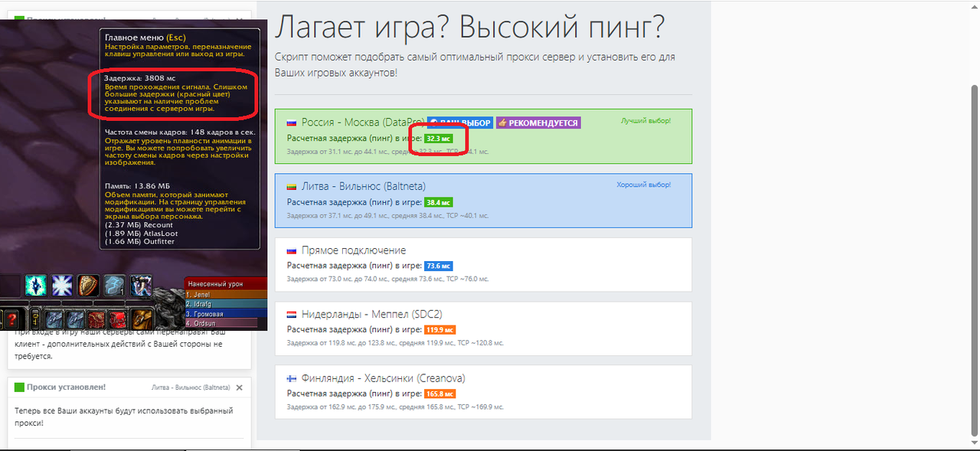Open the red question mark help icon
This screenshot has width=980, height=451.
pyautogui.click(x=11, y=319)
